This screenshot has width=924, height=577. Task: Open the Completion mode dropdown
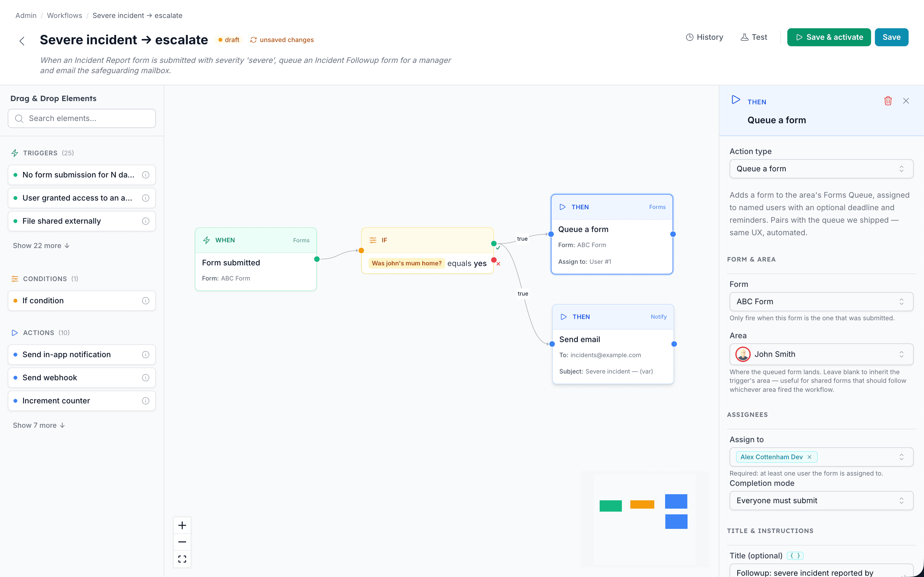tap(821, 501)
